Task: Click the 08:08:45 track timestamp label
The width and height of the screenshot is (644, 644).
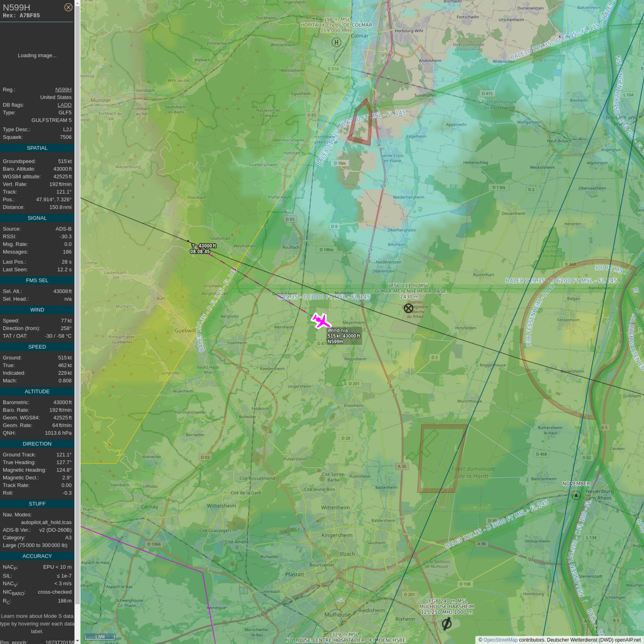Action: pyautogui.click(x=200, y=252)
